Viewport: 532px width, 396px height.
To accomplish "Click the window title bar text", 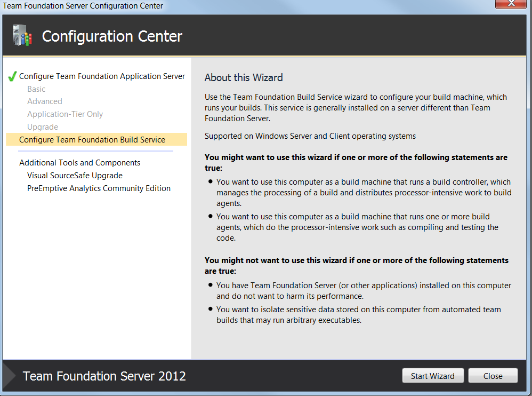I will 83,6.
